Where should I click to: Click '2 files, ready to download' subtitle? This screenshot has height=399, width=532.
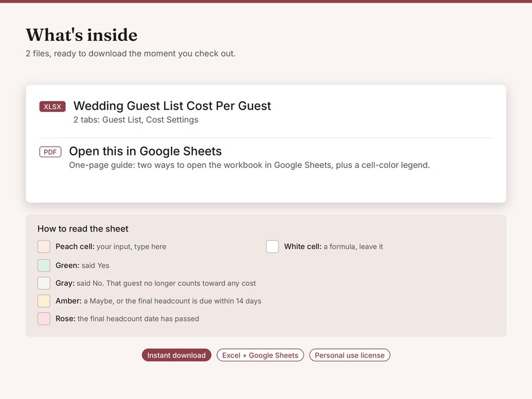click(x=130, y=54)
